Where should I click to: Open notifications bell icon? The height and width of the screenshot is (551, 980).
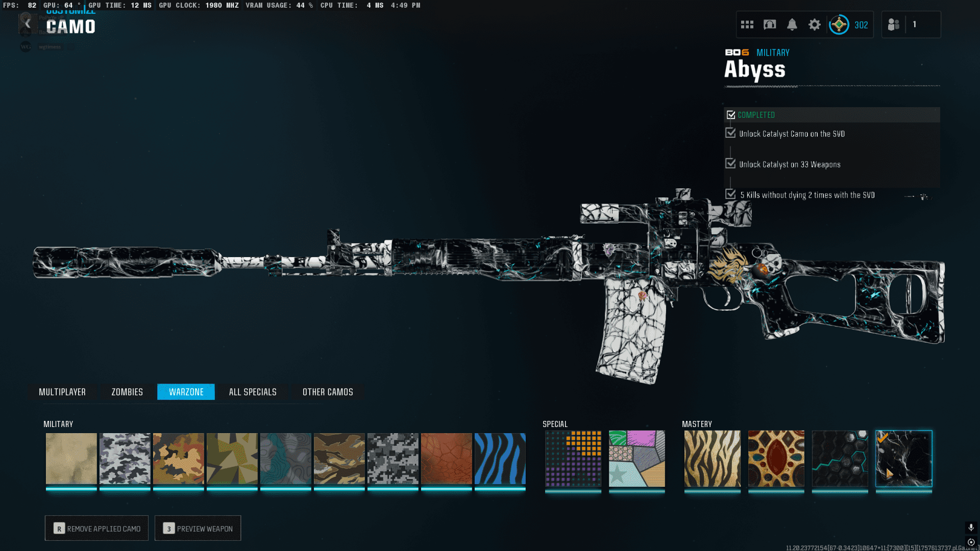792,24
